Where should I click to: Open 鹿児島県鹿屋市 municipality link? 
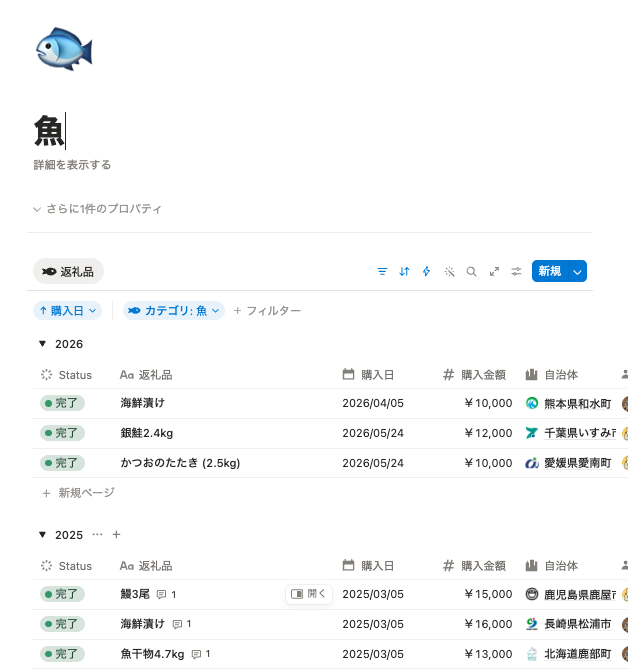coord(580,594)
